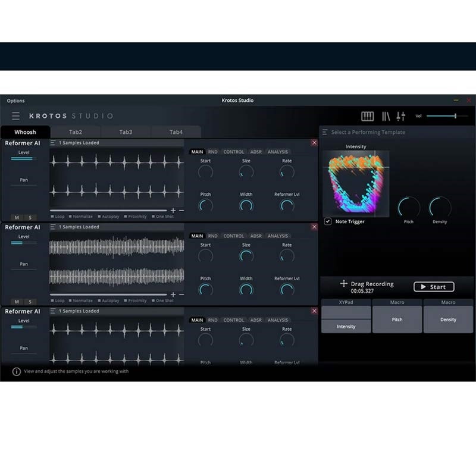The height and width of the screenshot is (476, 476).
Task: Enable Proximity on first Reformer AI
Action: click(135, 217)
